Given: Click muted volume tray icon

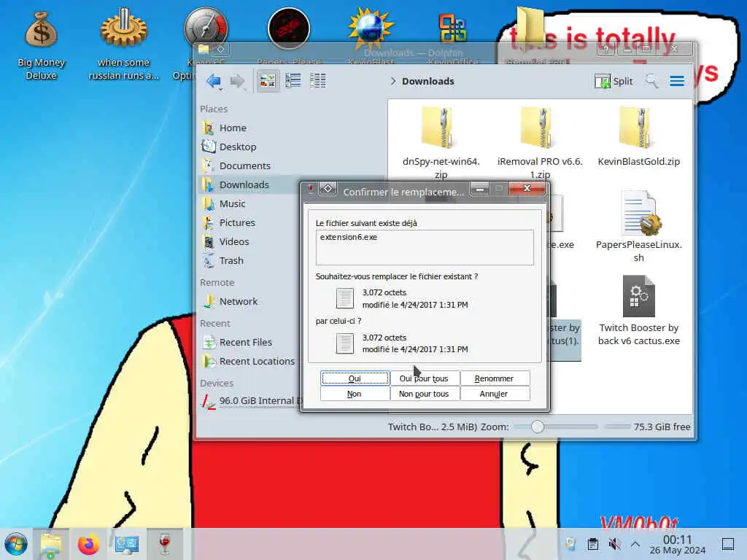Looking at the screenshot, I should click(614, 544).
